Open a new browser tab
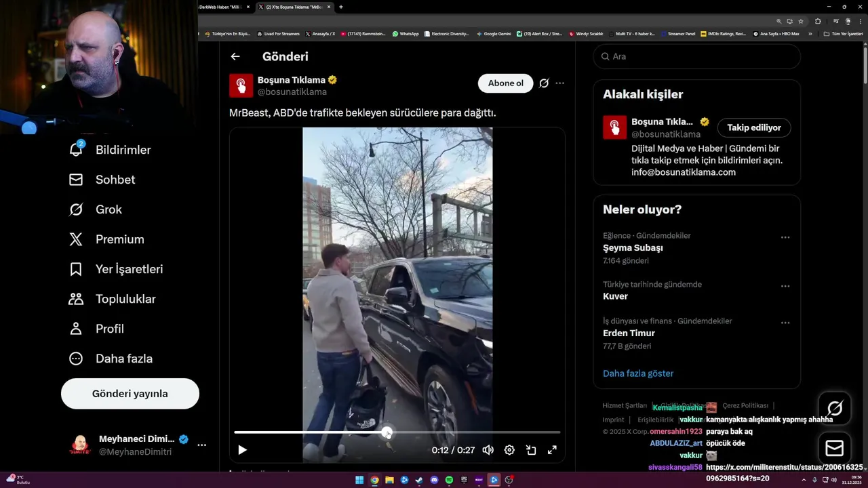Screen dimensions: 868x488 [x=341, y=7]
